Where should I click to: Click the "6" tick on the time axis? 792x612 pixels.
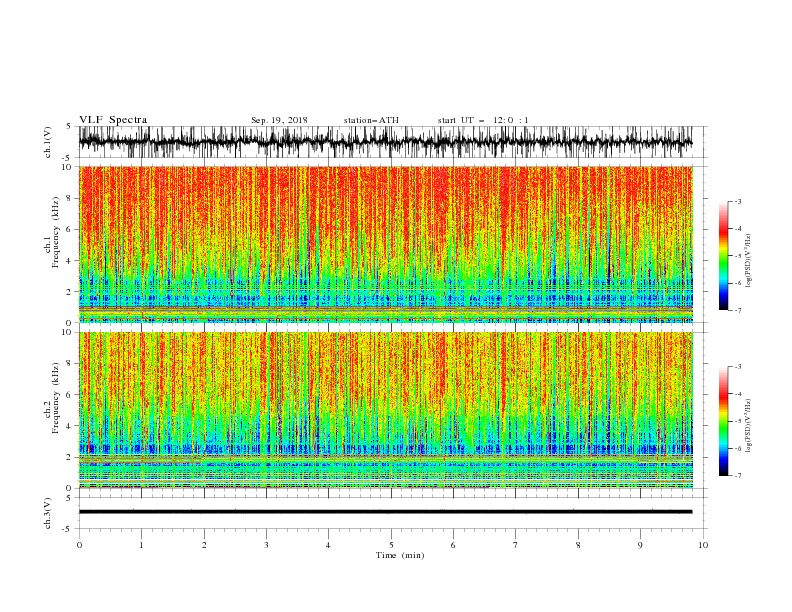pyautogui.click(x=453, y=545)
